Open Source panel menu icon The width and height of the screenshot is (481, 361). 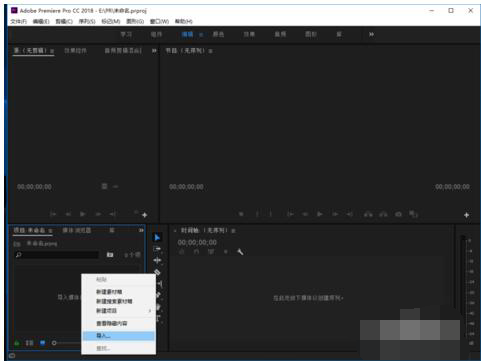click(52, 51)
